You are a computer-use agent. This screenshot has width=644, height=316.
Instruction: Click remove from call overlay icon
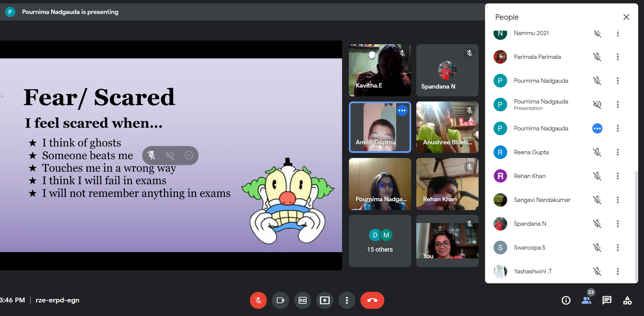click(x=189, y=156)
